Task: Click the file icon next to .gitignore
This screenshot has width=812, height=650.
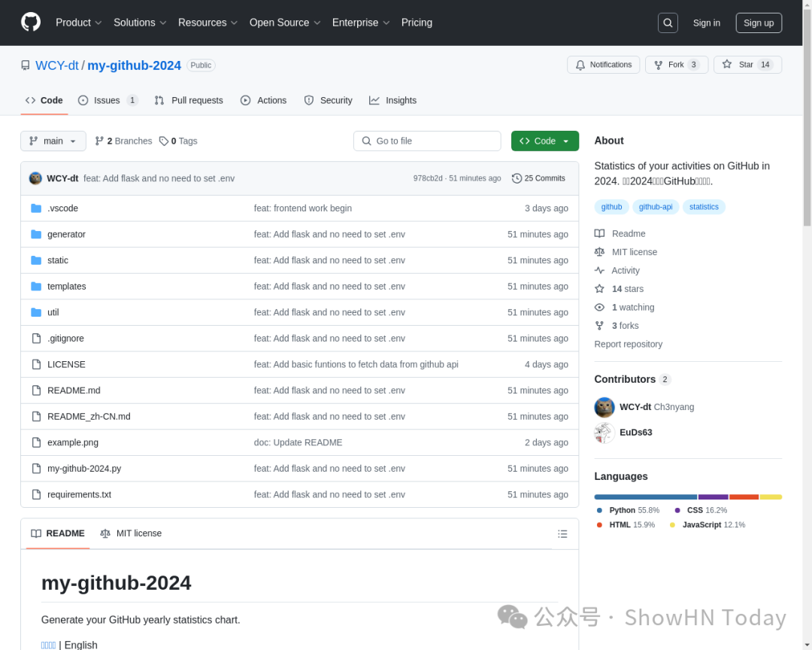Action: 36,339
